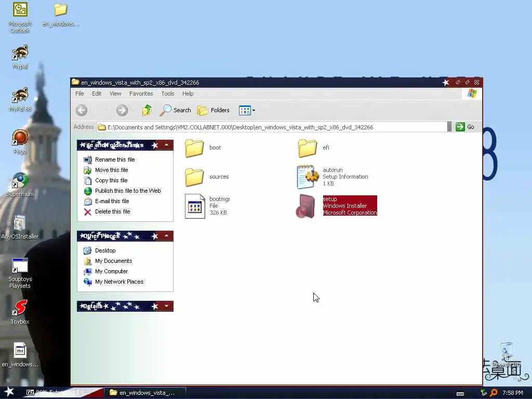This screenshot has height=399, width=532.
Task: Open the Forward button history dropdown arrow
Action: point(132,110)
